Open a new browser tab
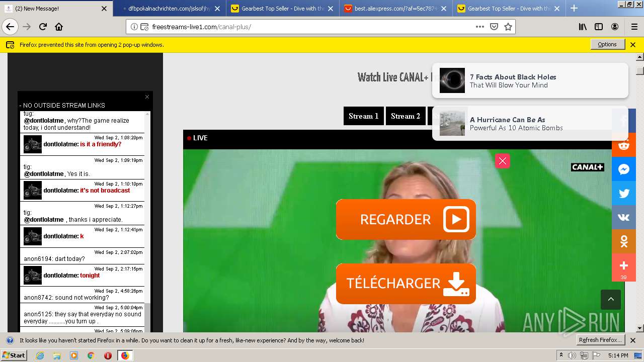 (574, 8)
